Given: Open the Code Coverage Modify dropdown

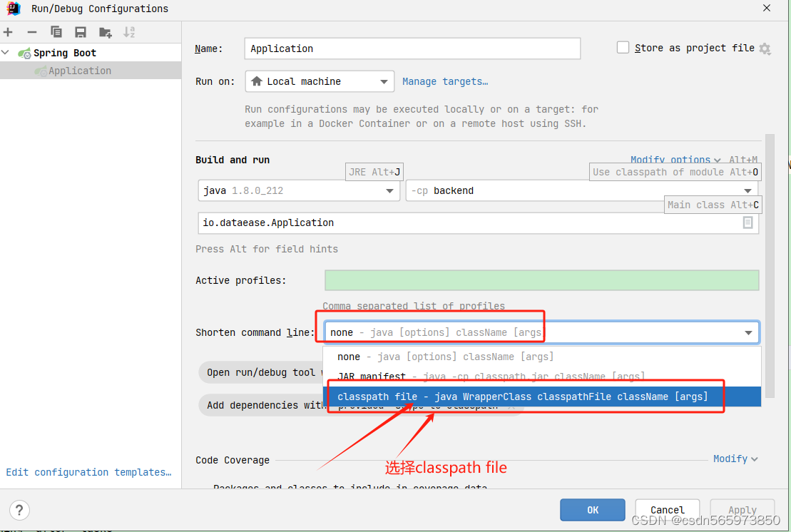Looking at the screenshot, I should [735, 459].
